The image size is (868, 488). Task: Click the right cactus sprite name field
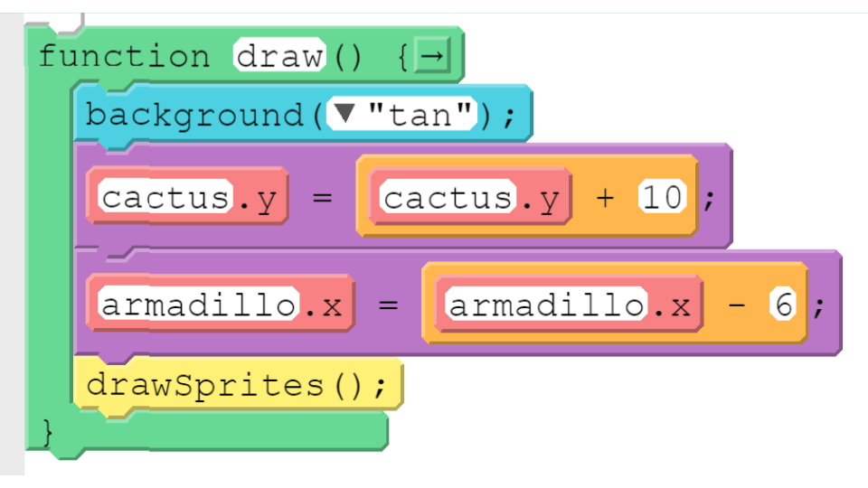448,196
